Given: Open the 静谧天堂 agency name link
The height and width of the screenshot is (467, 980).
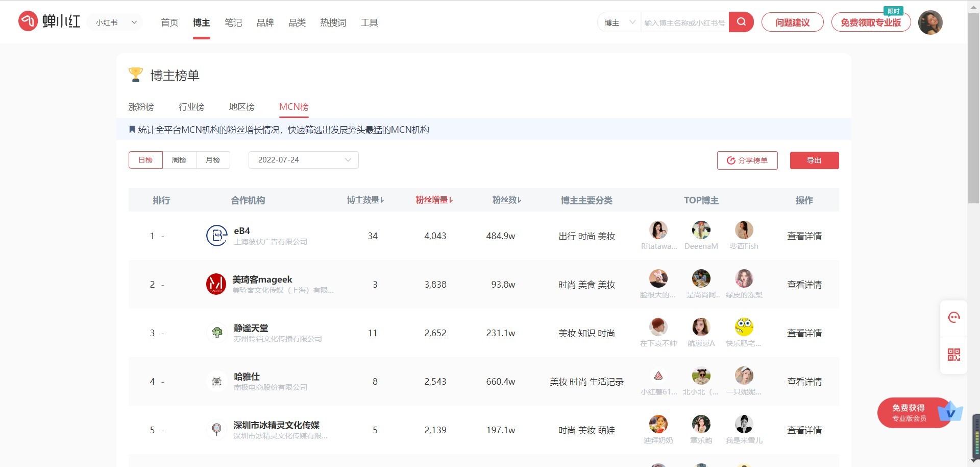Looking at the screenshot, I should click(x=251, y=328).
